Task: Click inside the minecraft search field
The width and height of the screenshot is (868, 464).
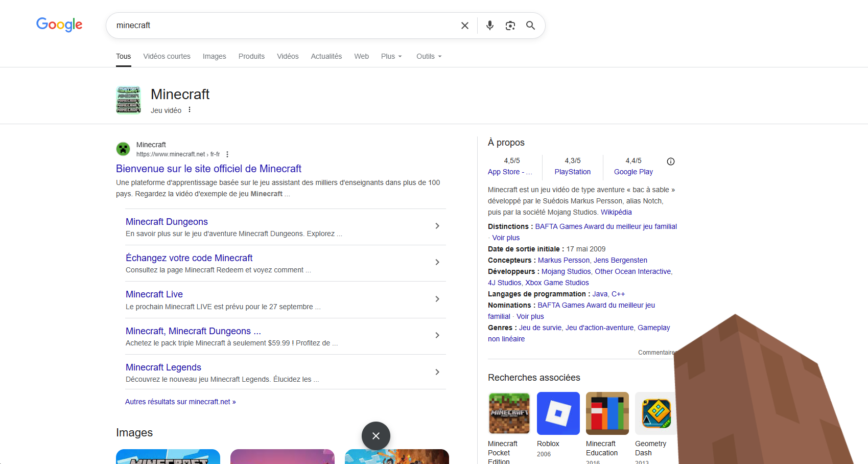Action: (281, 26)
